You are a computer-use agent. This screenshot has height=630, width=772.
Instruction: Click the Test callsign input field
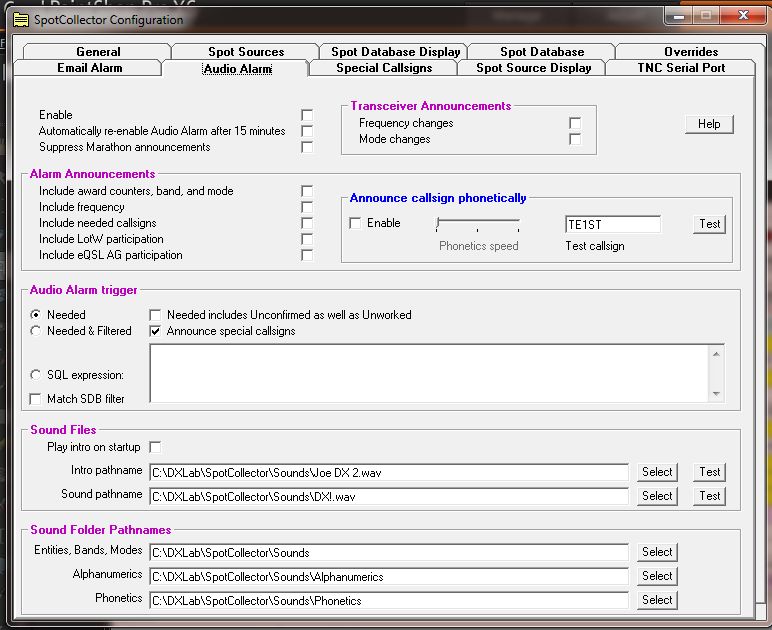[612, 224]
